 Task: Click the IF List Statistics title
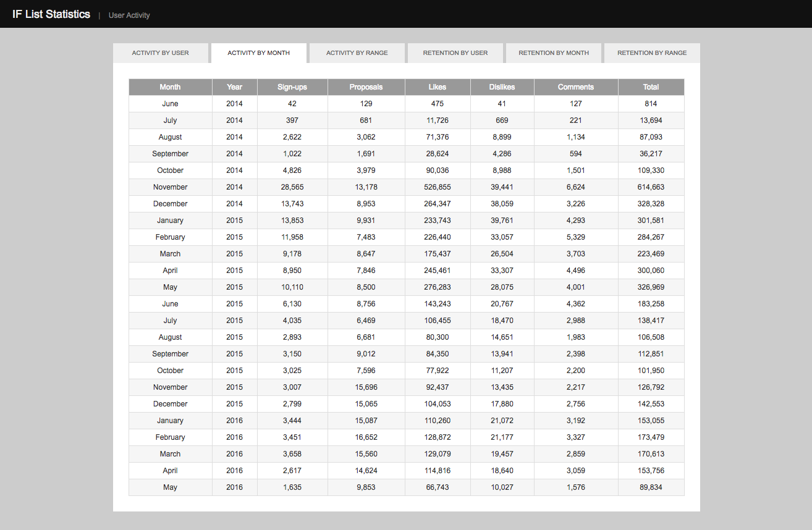(51, 14)
